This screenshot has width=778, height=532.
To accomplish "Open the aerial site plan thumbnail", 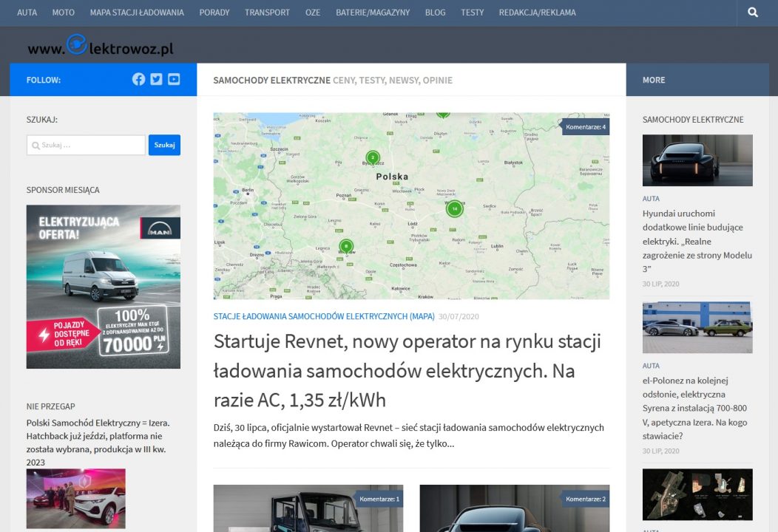I will tap(697, 494).
